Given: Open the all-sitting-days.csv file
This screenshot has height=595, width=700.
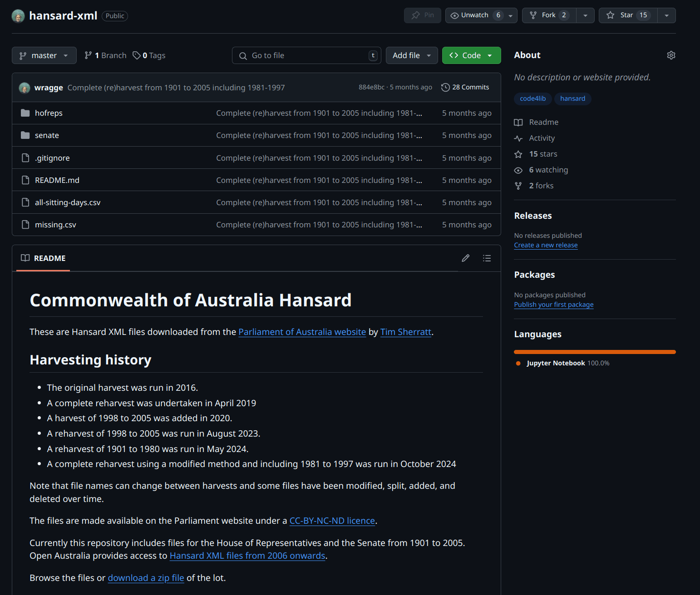Looking at the screenshot, I should point(68,202).
